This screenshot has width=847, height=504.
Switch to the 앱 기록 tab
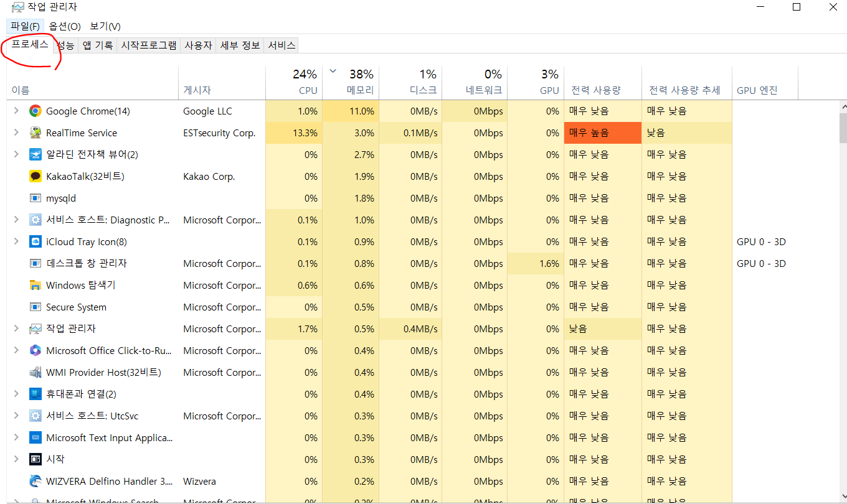click(98, 45)
